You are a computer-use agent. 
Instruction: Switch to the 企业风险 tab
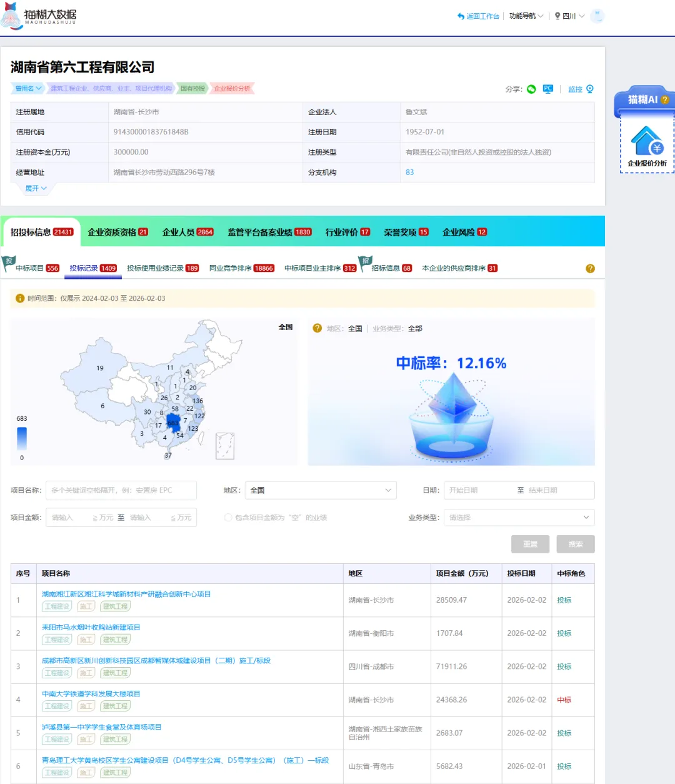pyautogui.click(x=465, y=232)
